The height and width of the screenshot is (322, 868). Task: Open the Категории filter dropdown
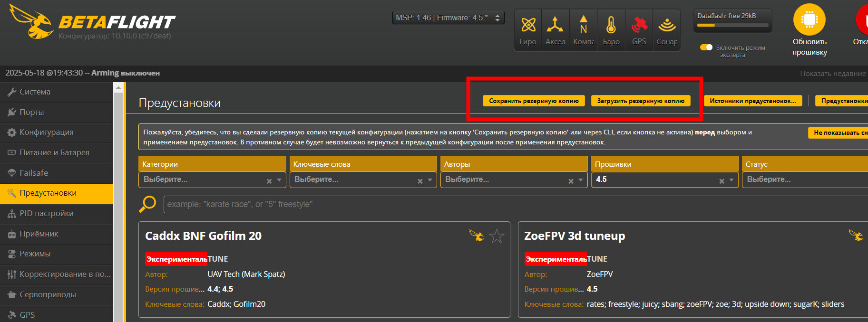[212, 180]
